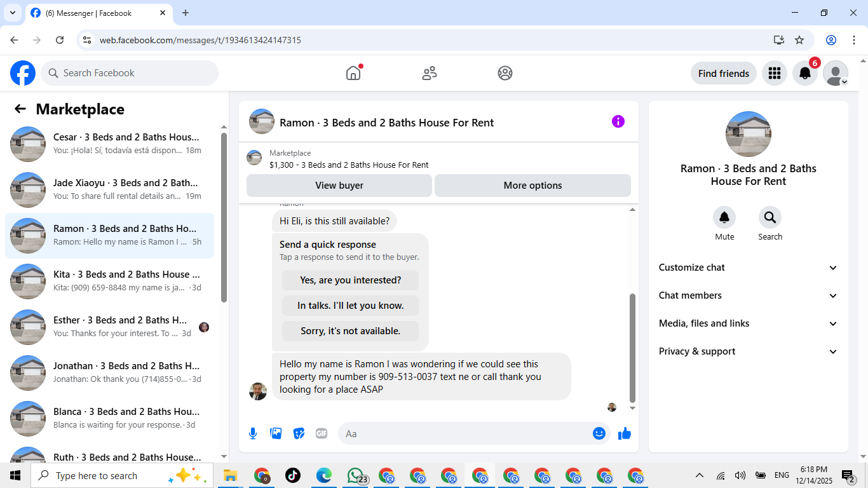Expand Media, files and links section

[x=748, y=323]
